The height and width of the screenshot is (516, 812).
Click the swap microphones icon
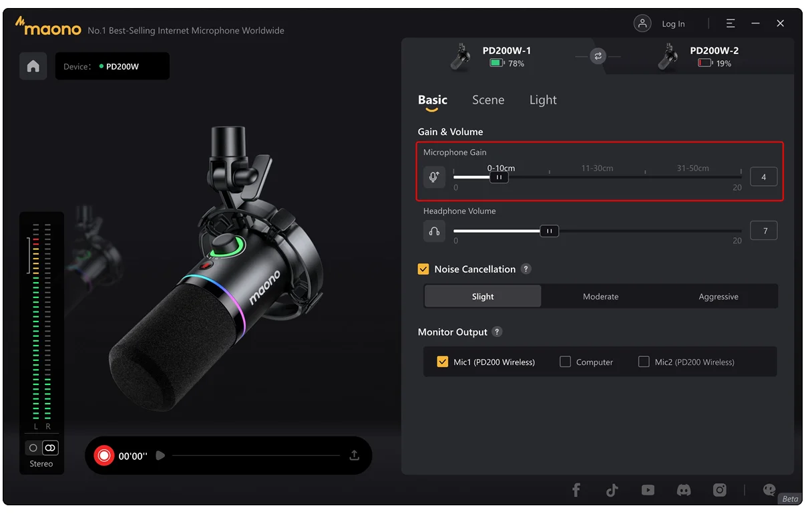tap(598, 57)
